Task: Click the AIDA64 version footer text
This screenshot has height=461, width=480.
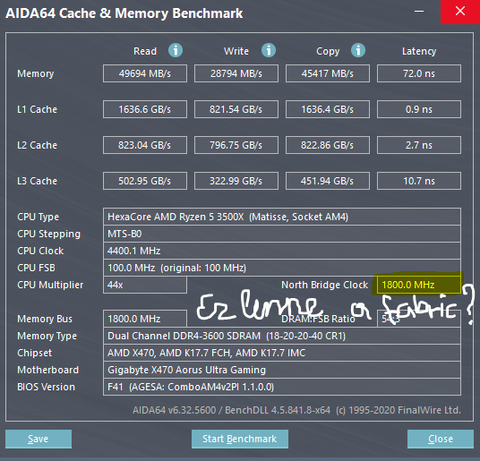Action: (297, 410)
